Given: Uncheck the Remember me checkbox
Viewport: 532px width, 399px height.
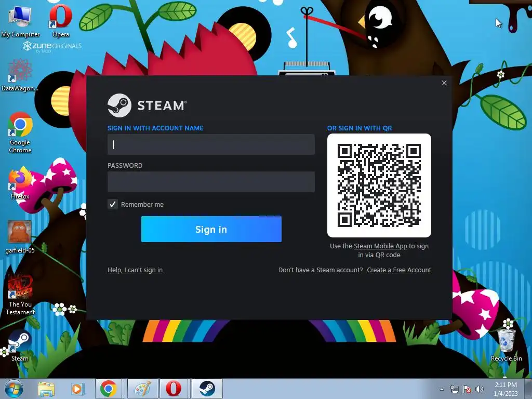Looking at the screenshot, I should [113, 204].
